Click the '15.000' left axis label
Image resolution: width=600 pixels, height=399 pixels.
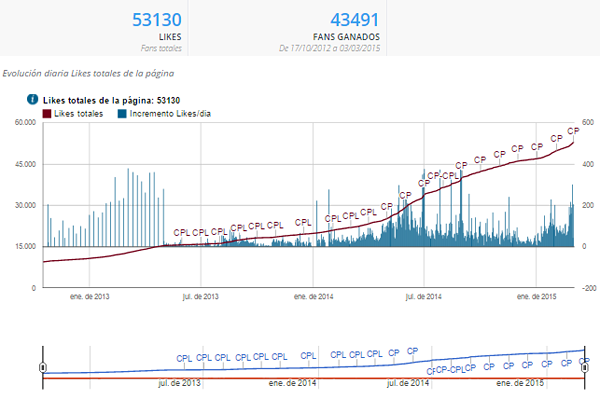[x=25, y=247]
